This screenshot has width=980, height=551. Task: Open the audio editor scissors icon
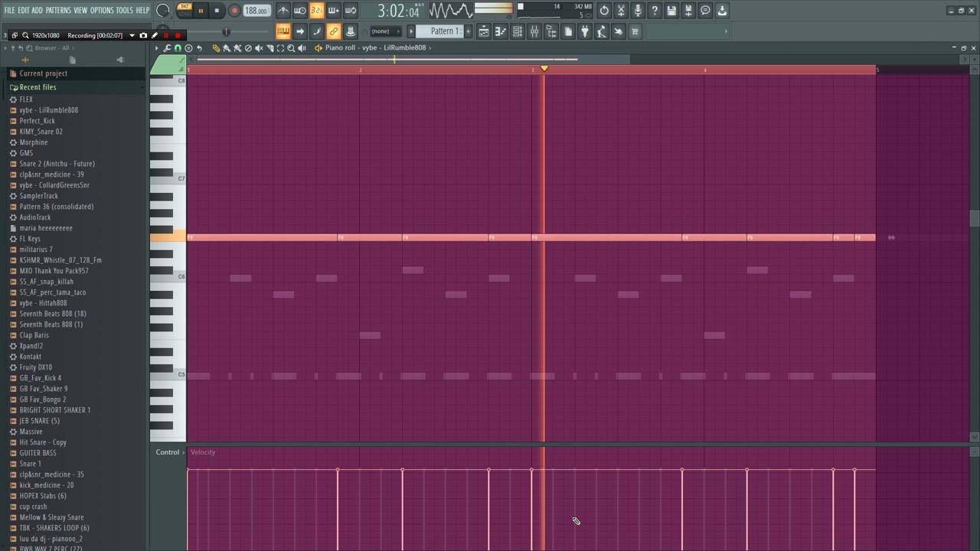click(620, 11)
